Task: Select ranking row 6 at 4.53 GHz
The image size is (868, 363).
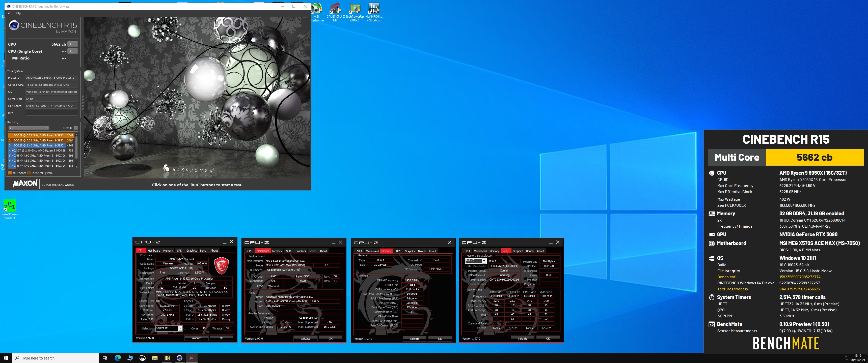Action: pyautogui.click(x=41, y=161)
